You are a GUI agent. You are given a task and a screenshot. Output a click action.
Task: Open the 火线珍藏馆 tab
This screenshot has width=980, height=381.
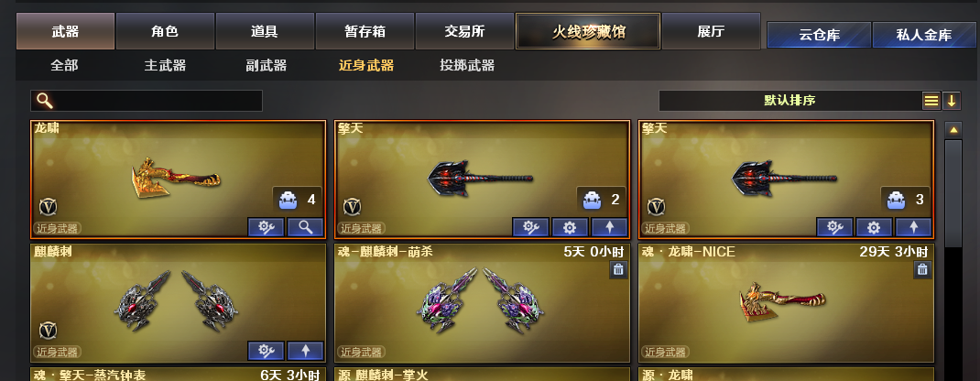(x=588, y=31)
